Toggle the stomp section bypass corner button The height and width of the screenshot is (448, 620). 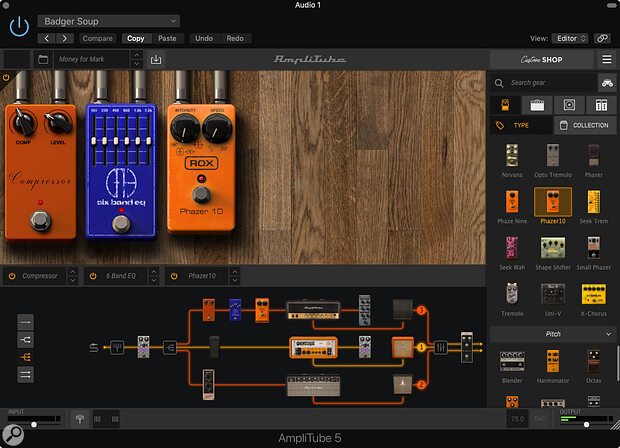click(6, 77)
